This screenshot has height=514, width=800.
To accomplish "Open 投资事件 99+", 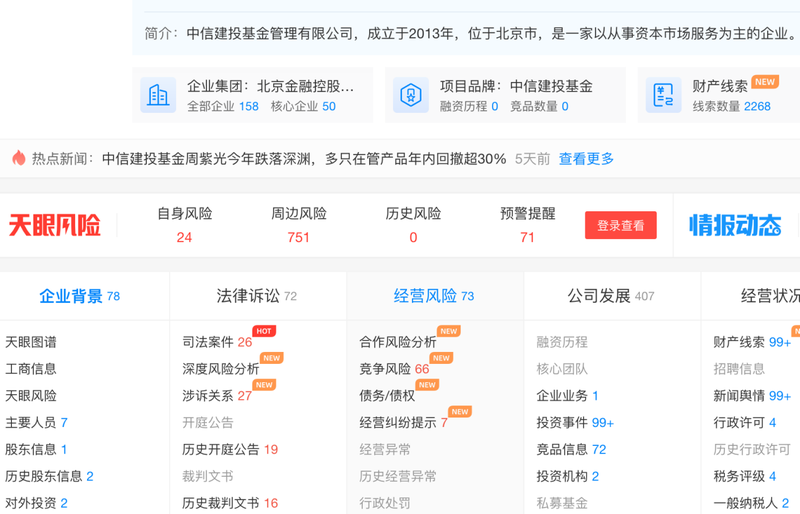I will click(x=575, y=422).
